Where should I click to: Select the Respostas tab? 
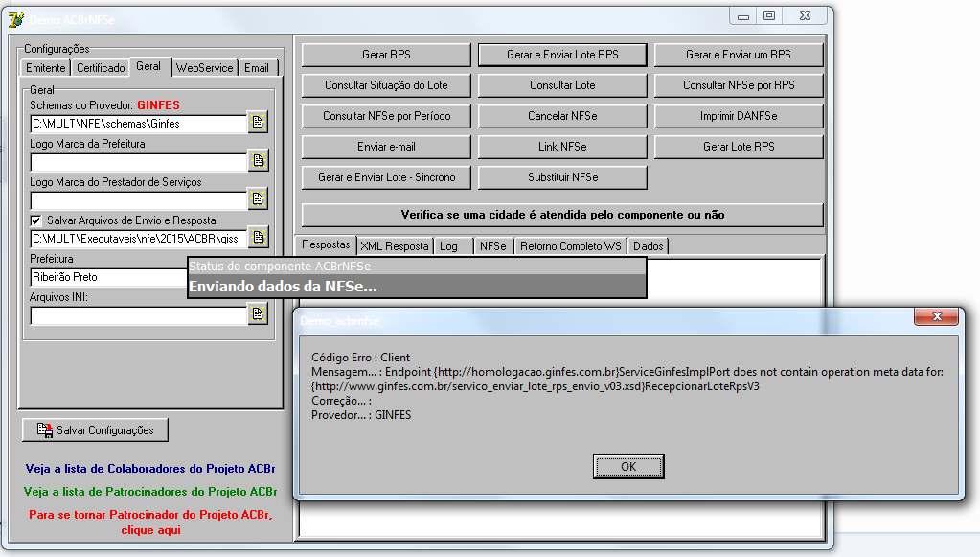click(326, 244)
